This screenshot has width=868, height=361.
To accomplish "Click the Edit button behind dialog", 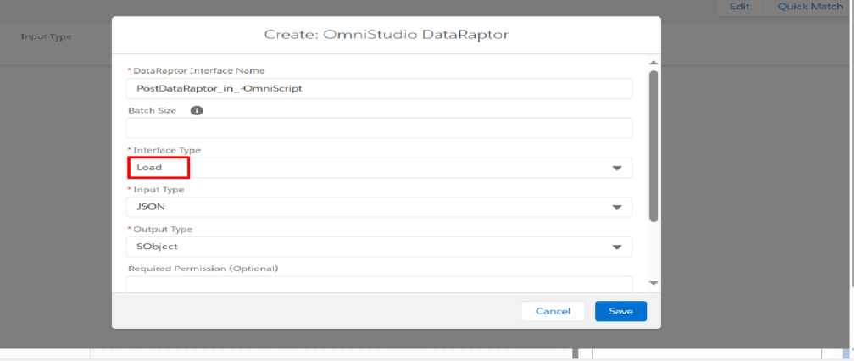I will pos(739,7).
